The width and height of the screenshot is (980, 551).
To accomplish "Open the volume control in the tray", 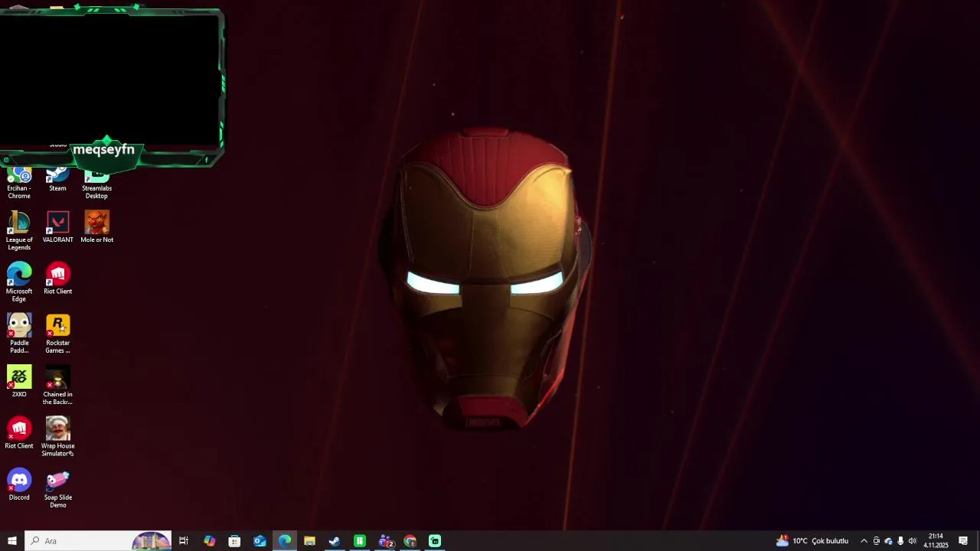I will [913, 541].
